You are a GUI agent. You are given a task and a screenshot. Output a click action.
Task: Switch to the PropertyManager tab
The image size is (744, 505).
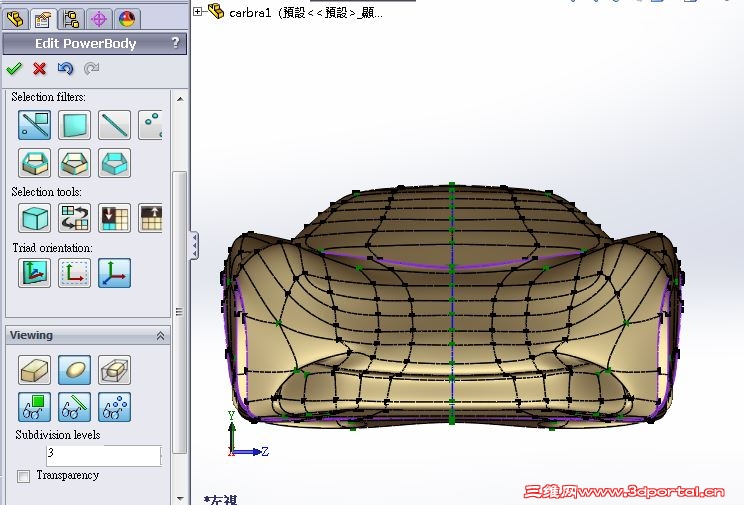click(43, 19)
